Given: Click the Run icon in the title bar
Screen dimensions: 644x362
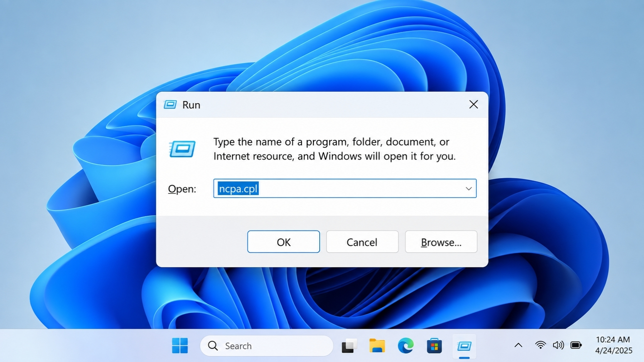Looking at the screenshot, I should (x=170, y=105).
